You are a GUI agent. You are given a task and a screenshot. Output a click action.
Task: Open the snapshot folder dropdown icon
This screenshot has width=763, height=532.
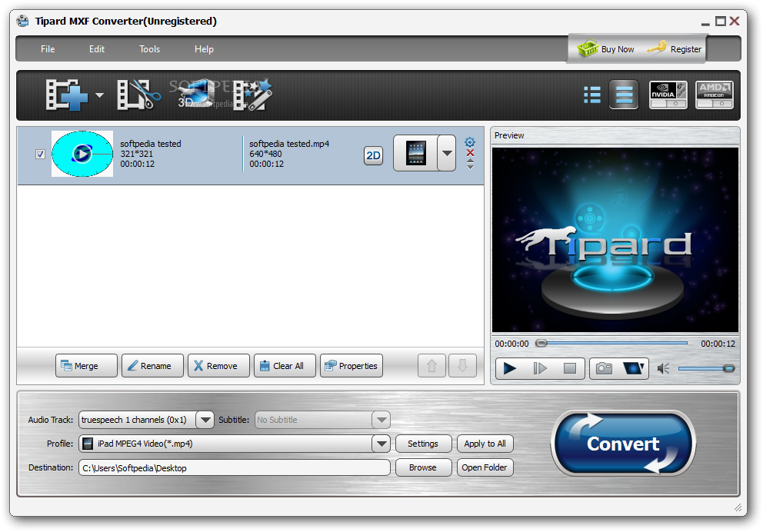tap(633, 368)
